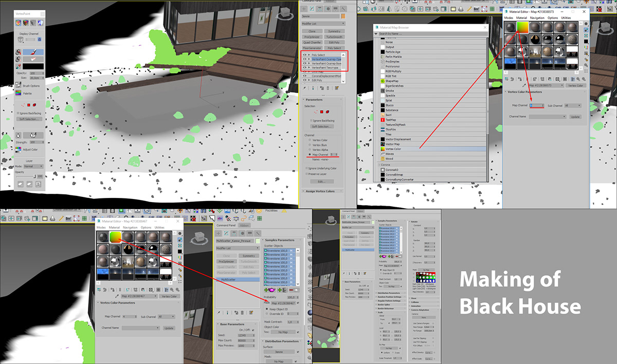617x364 pixels.
Task: Activate the VertexPaint paint brush button
Action: pos(33,52)
